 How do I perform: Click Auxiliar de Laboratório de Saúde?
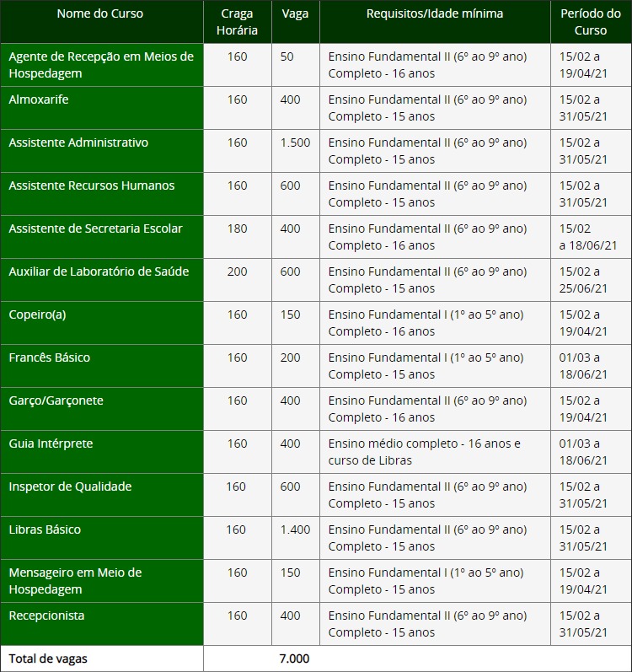pyautogui.click(x=99, y=271)
